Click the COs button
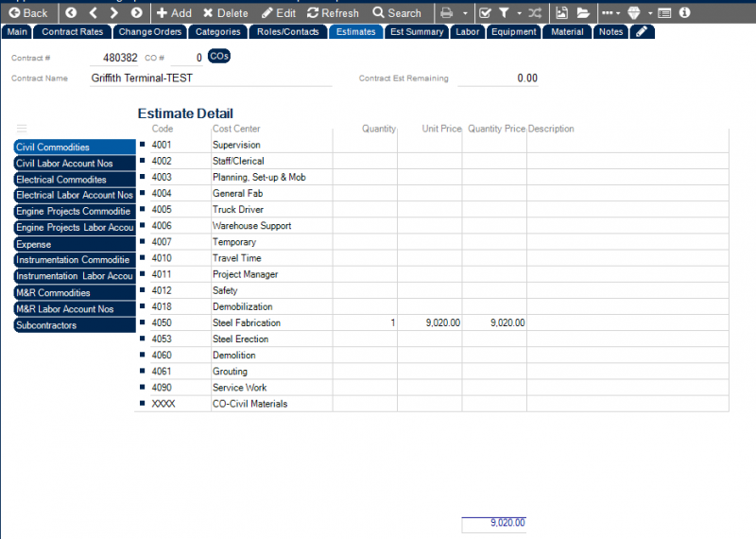Viewport: 756px width, 539px height. pyautogui.click(x=219, y=56)
